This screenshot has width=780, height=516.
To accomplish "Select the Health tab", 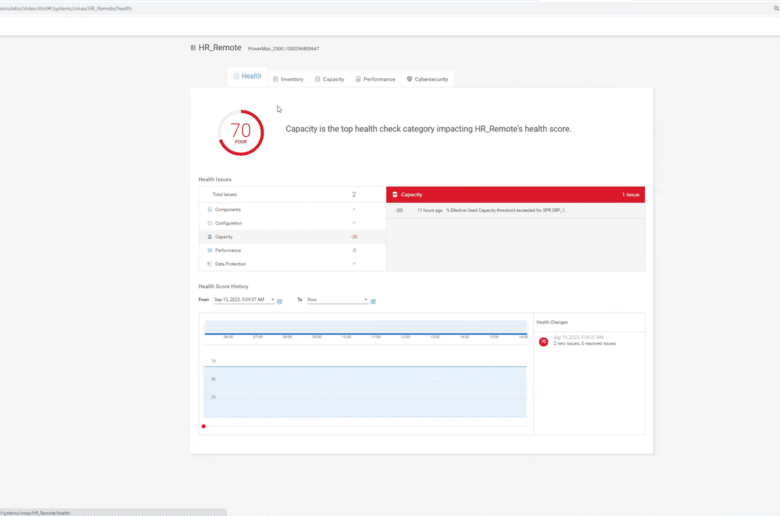I will click(x=247, y=76).
